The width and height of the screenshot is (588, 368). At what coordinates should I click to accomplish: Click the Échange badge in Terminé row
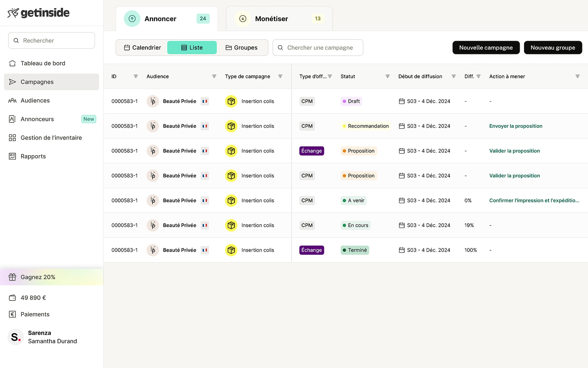(312, 250)
